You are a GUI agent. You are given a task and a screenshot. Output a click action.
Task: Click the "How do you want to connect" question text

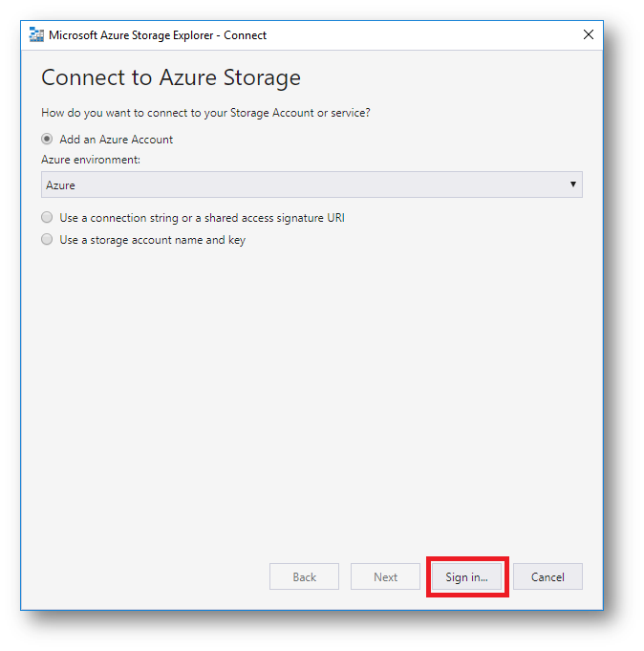pos(205,113)
